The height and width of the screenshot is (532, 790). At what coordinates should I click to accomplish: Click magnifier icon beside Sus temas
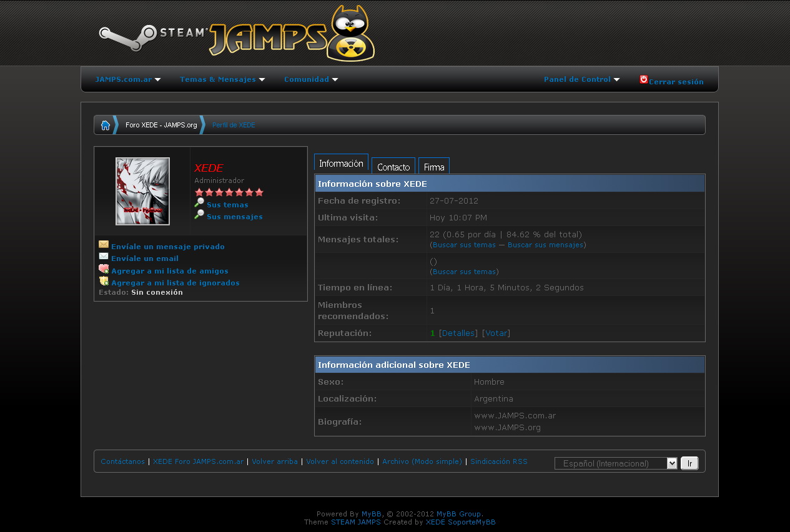[199, 203]
